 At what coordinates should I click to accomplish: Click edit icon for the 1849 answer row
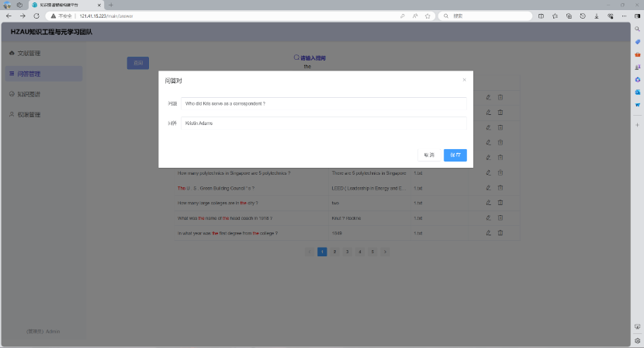click(488, 233)
